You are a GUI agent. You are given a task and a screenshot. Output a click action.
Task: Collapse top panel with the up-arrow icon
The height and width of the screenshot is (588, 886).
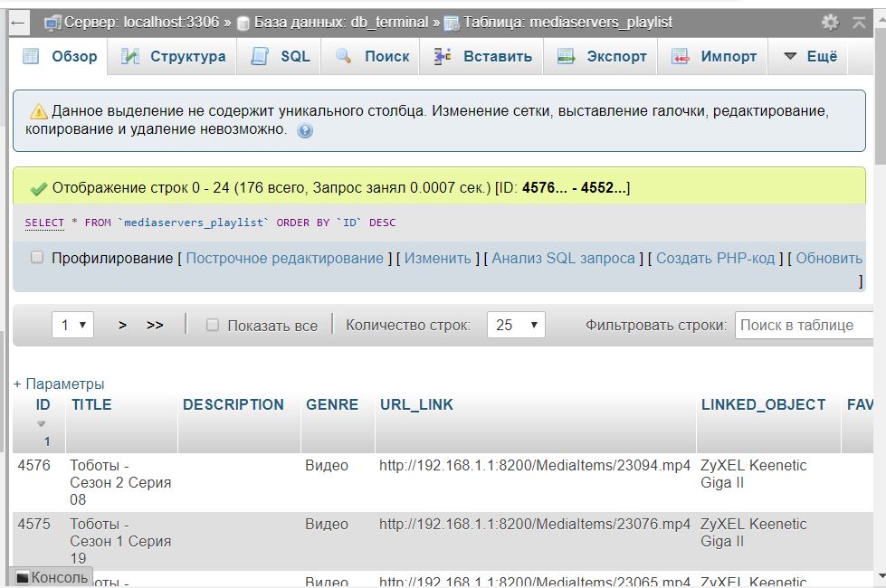(860, 23)
